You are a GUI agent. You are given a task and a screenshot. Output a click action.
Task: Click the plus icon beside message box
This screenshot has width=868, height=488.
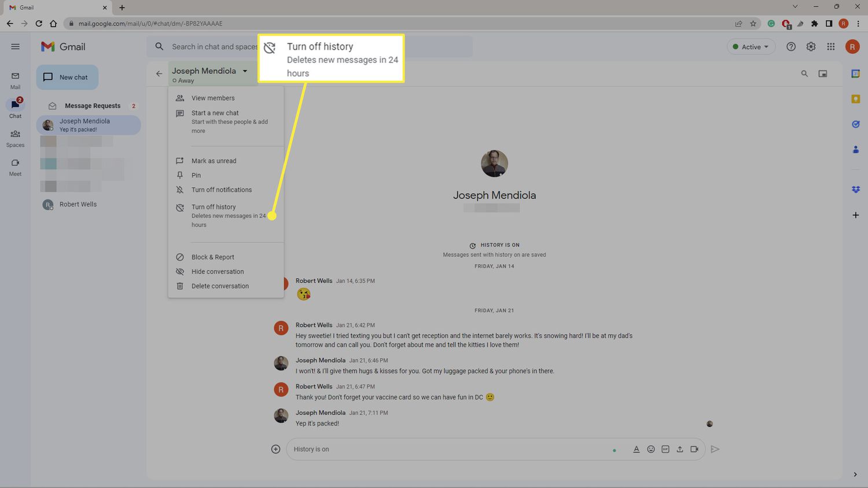[275, 449]
